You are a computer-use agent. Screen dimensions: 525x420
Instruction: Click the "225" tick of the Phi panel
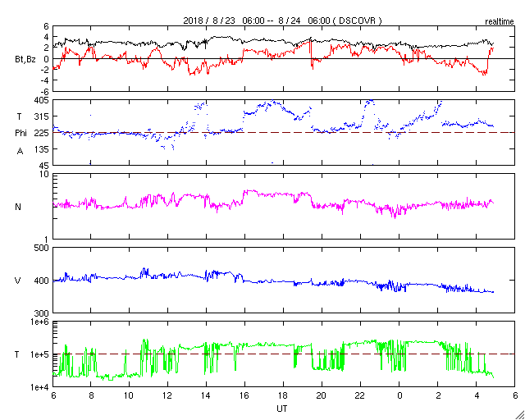[x=42, y=133]
